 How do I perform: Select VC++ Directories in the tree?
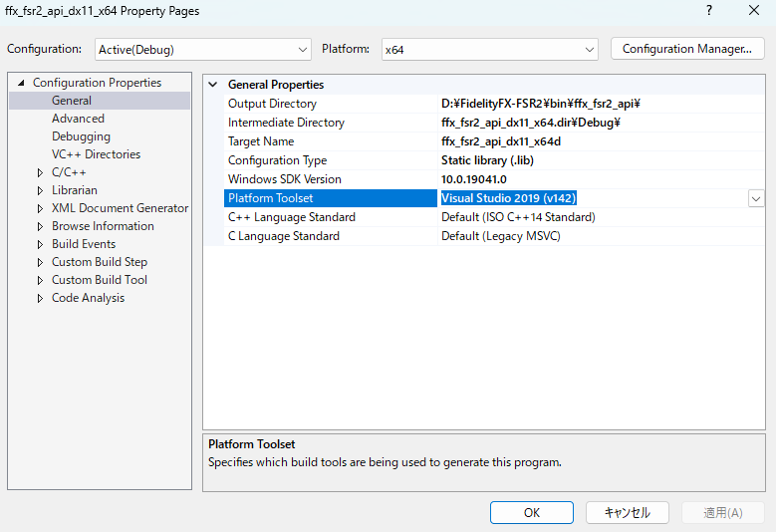click(96, 154)
